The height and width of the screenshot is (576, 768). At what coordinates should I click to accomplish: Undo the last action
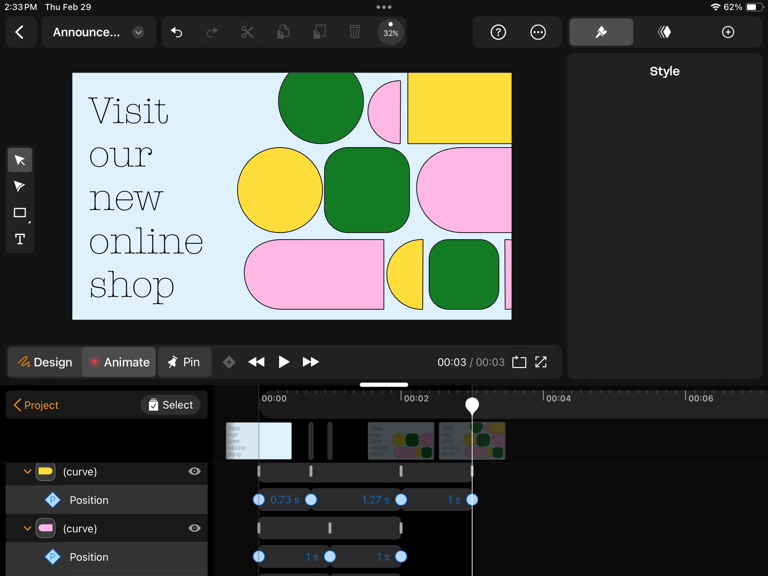click(176, 32)
